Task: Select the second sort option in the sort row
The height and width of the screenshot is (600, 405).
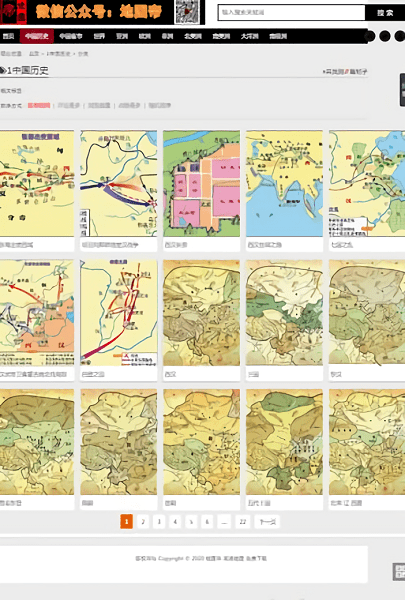Action: pyautogui.click(x=69, y=105)
